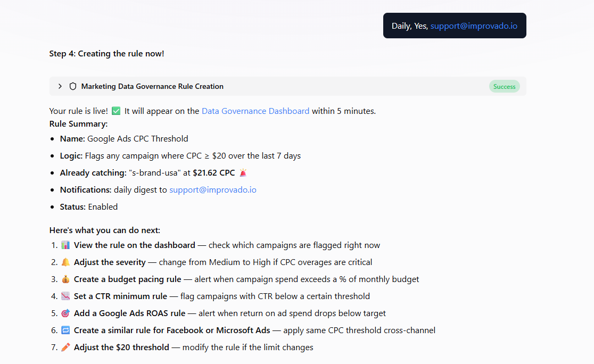The image size is (594, 364).
Task: Click the green Success status badge
Action: click(x=504, y=86)
